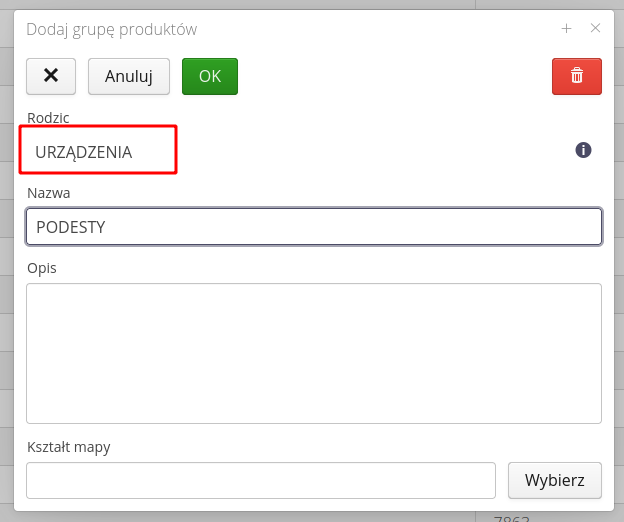Viewport: 624px width, 522px height.
Task: Click the 7863 value behind the dialog
Action: tap(512, 518)
